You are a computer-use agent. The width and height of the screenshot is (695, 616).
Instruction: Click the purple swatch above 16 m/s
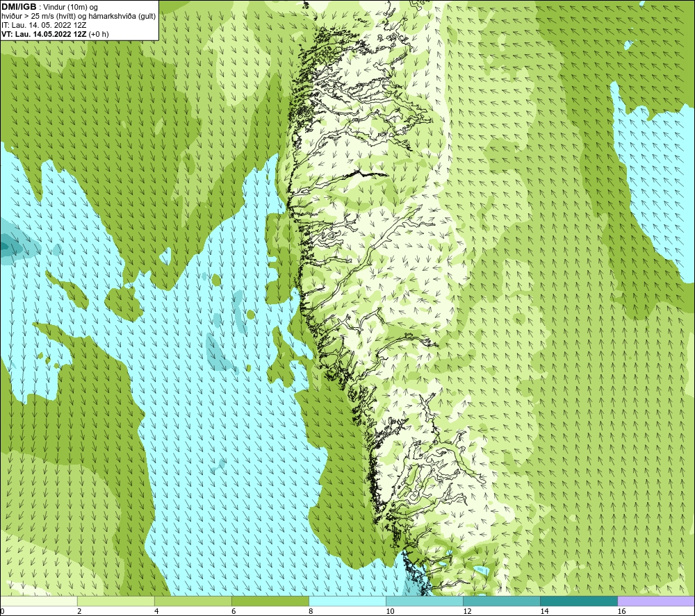[656, 601]
